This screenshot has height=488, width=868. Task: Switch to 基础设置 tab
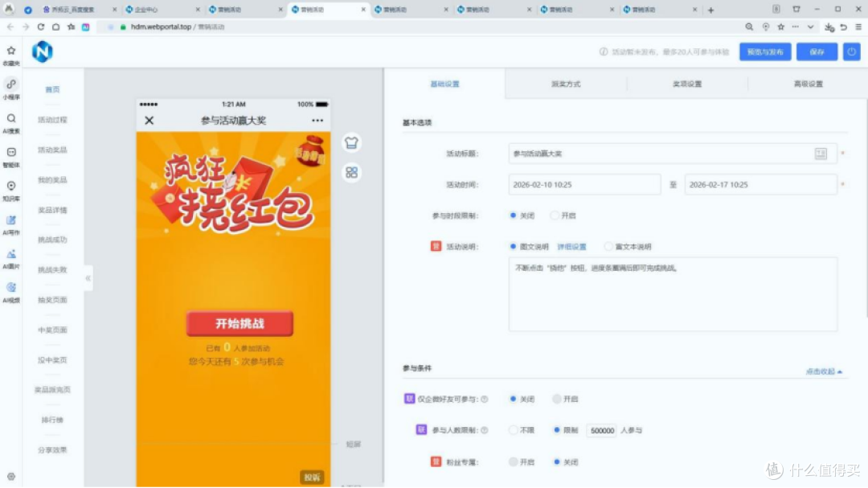(444, 84)
